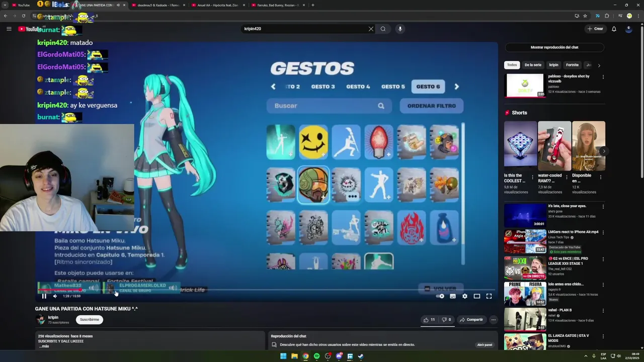Open browser extensions puzzle icon
Screen dimensions: 644x362
tap(607, 16)
